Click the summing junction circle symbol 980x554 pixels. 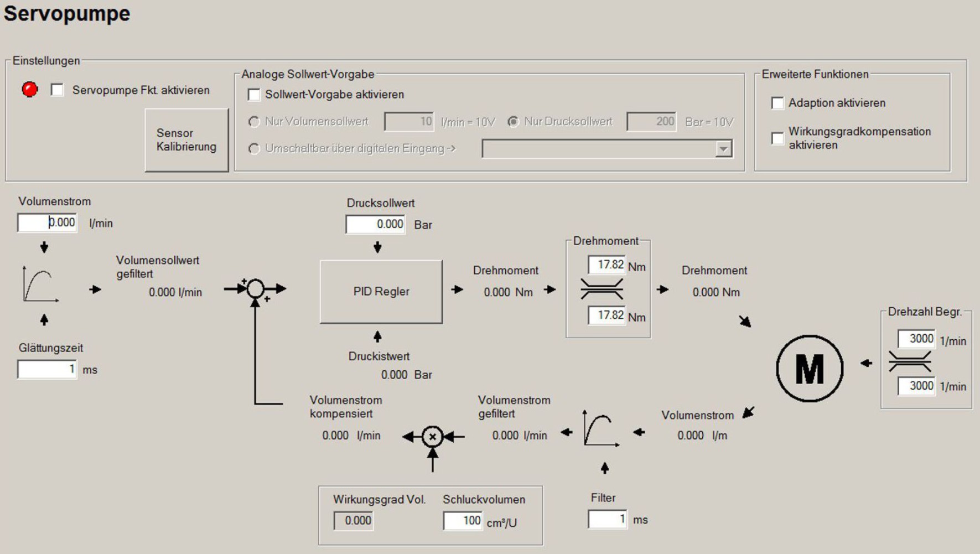tap(255, 288)
